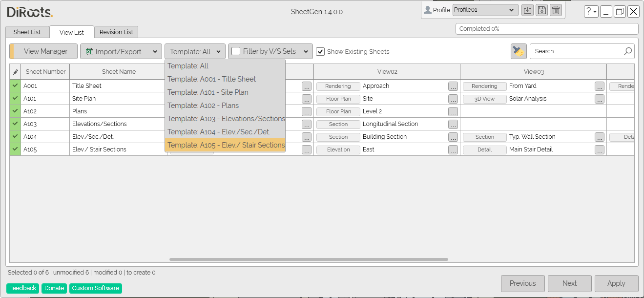The width and height of the screenshot is (644, 298).
Task: Click the green checkmark for sheet A103
Action: point(15,124)
